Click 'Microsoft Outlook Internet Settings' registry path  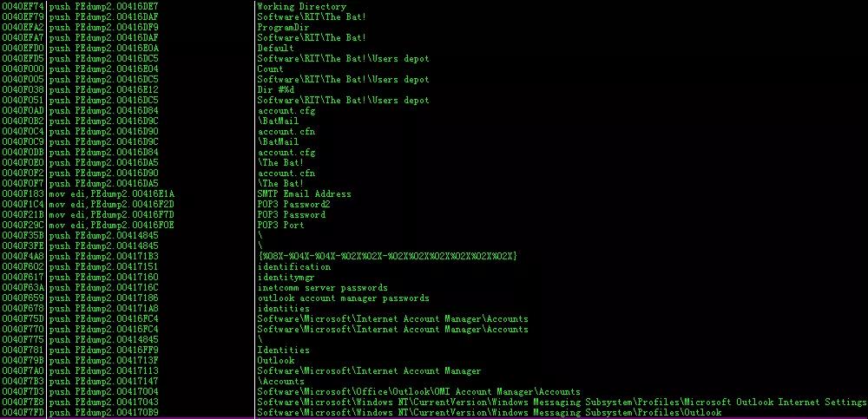coord(562,402)
